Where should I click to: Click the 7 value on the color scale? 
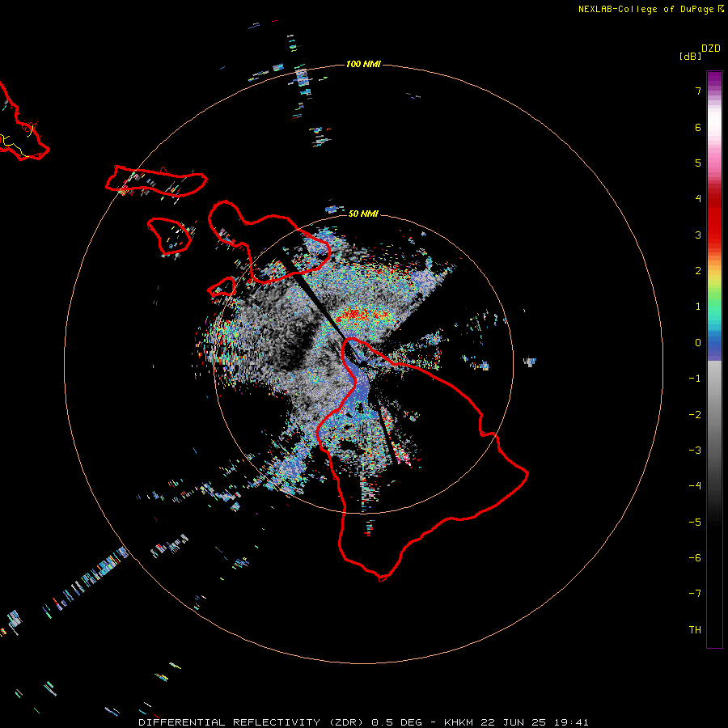698,91
